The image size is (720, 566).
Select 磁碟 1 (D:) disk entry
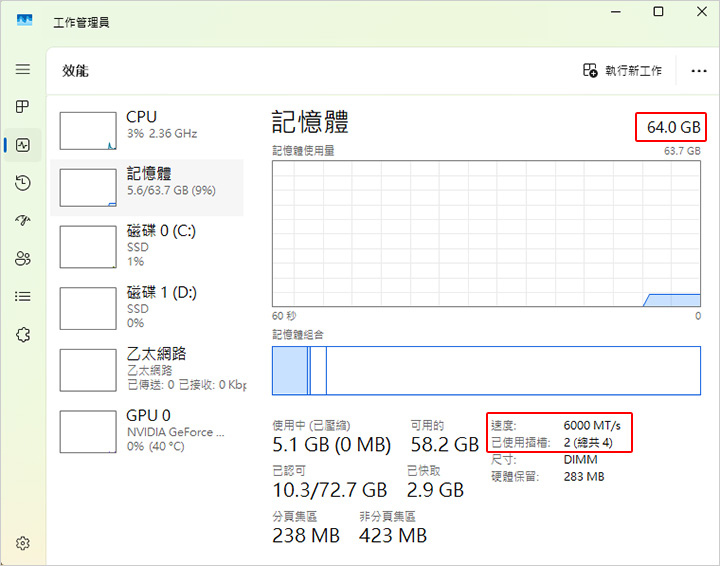pyautogui.click(x=147, y=308)
